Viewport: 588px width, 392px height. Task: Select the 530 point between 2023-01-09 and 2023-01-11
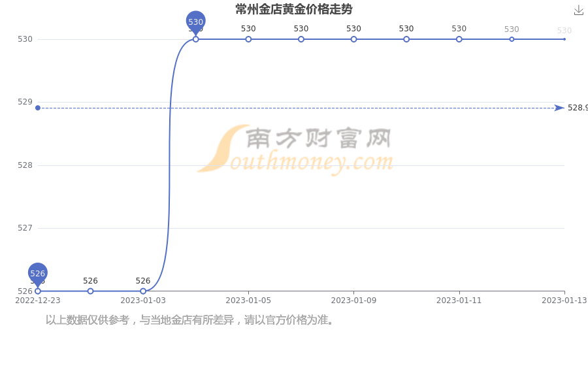coord(406,39)
